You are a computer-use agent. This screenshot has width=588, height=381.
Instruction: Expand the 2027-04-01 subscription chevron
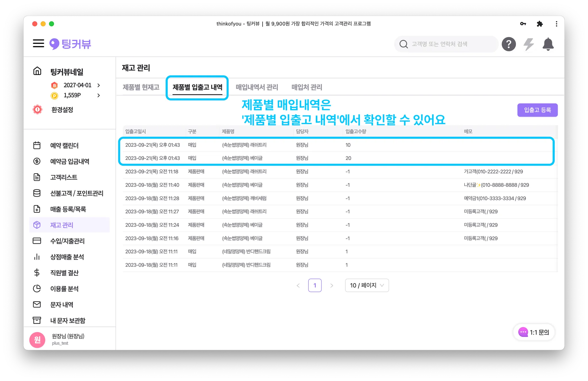coord(99,85)
